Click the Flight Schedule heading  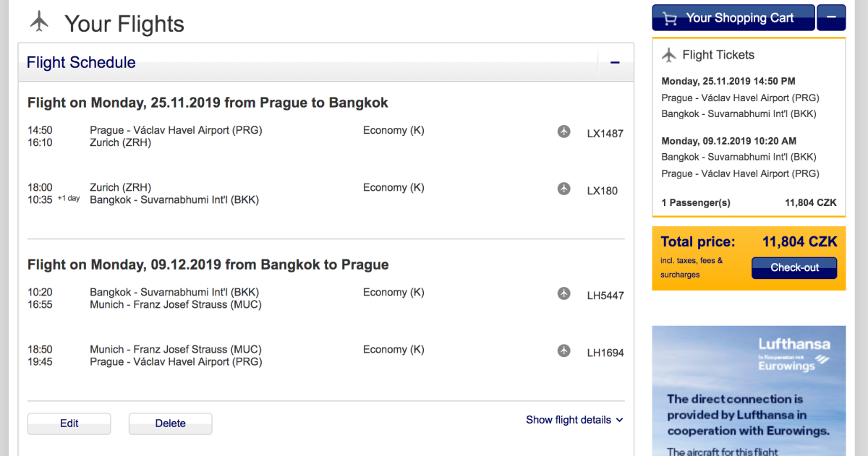pyautogui.click(x=81, y=63)
